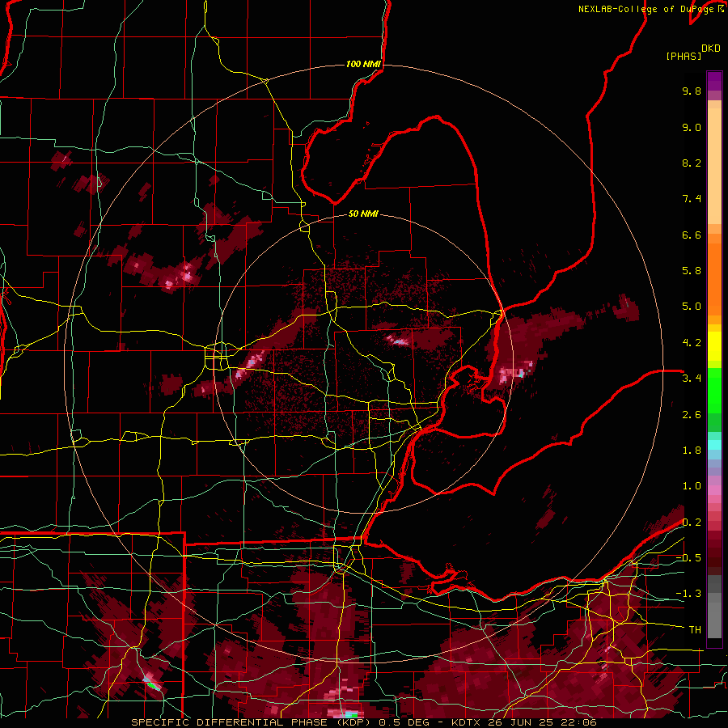Click the yellow band of the color scale

(x=714, y=346)
